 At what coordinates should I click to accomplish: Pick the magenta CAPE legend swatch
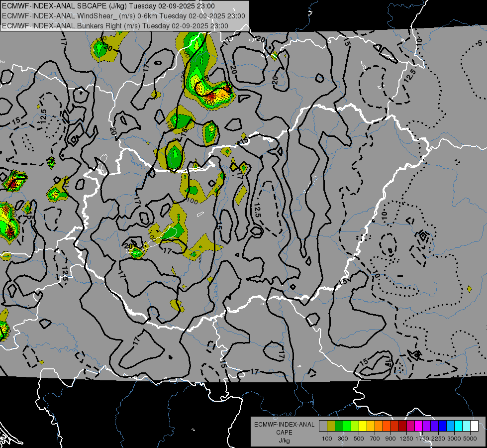coord(419,426)
